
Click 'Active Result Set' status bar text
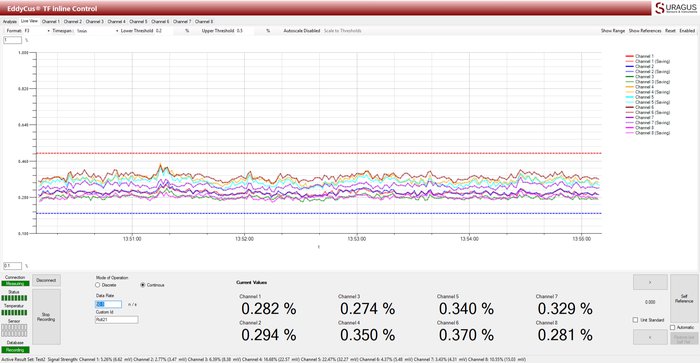tap(23, 359)
